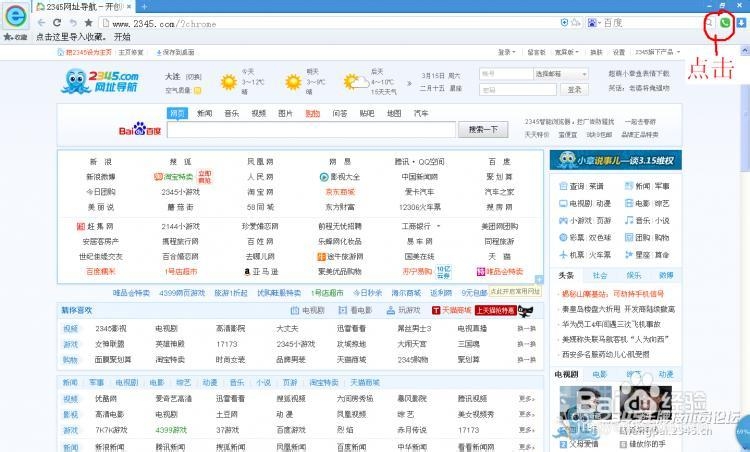Click the 换一换 link in the 视频 row

(x=526, y=329)
